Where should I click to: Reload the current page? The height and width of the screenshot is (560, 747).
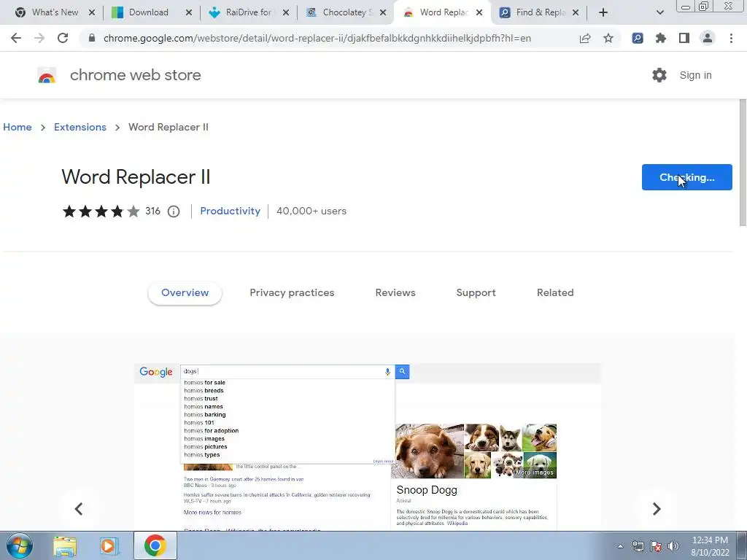tap(63, 38)
